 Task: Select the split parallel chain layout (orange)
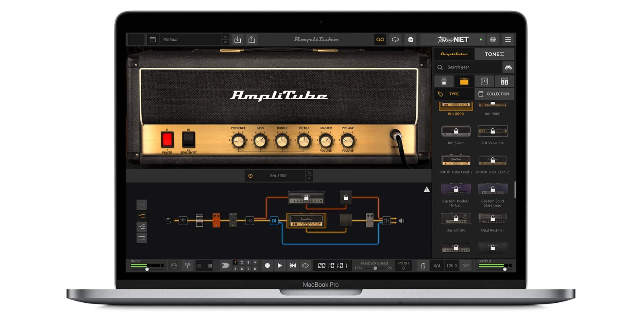point(142,216)
